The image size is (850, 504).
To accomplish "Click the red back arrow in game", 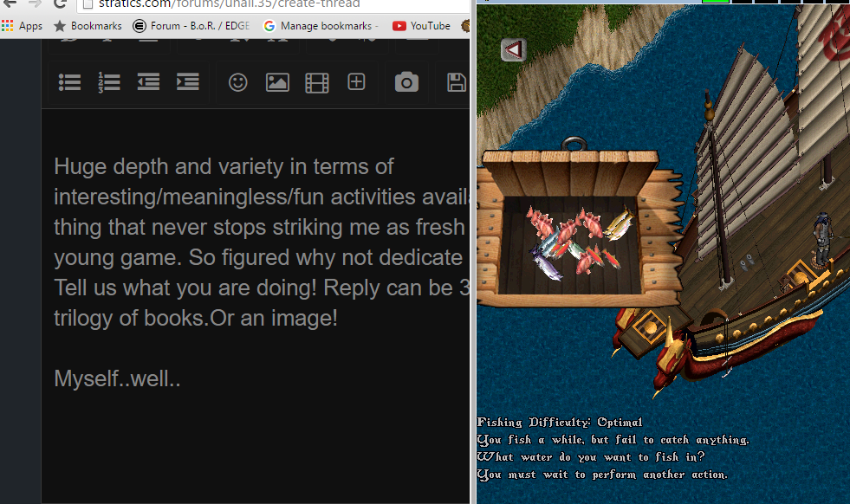I will [x=513, y=50].
